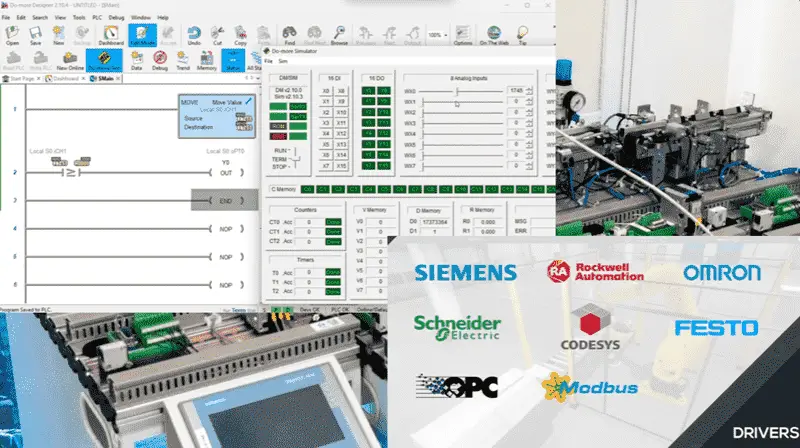Toggle simulator digital input X3

pyautogui.click(x=326, y=123)
